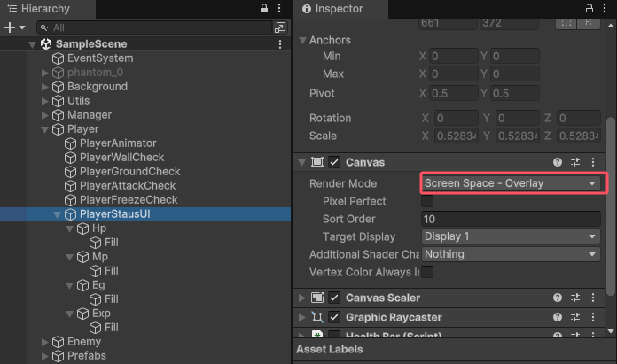Expand the Graphic Raycaster component
The width and height of the screenshot is (617, 364).
pos(301,317)
